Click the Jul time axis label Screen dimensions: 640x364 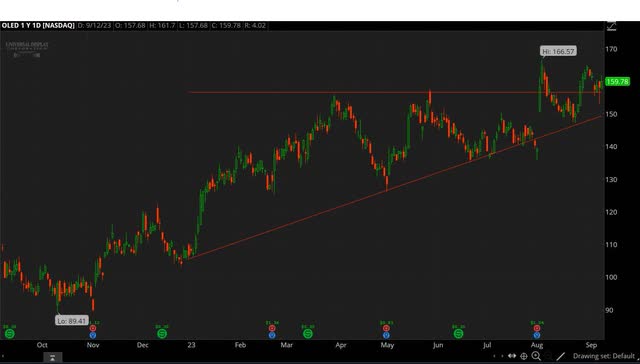coord(487,345)
